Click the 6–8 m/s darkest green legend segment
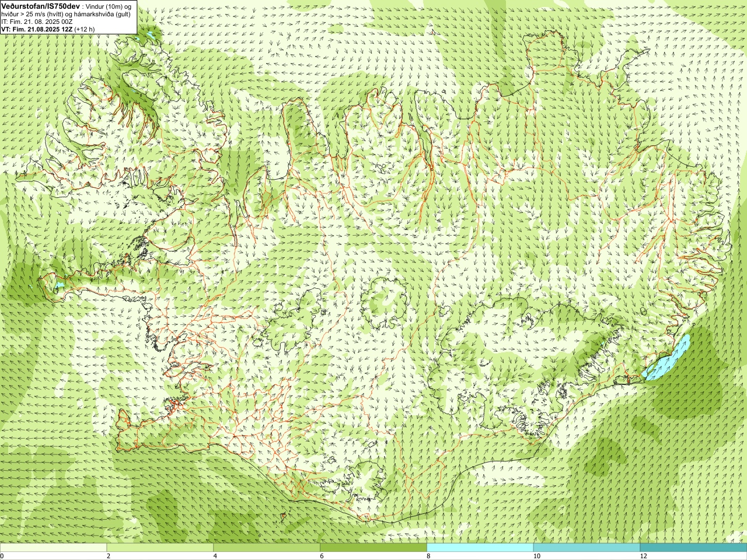The width and height of the screenshot is (747, 560). coord(373,548)
